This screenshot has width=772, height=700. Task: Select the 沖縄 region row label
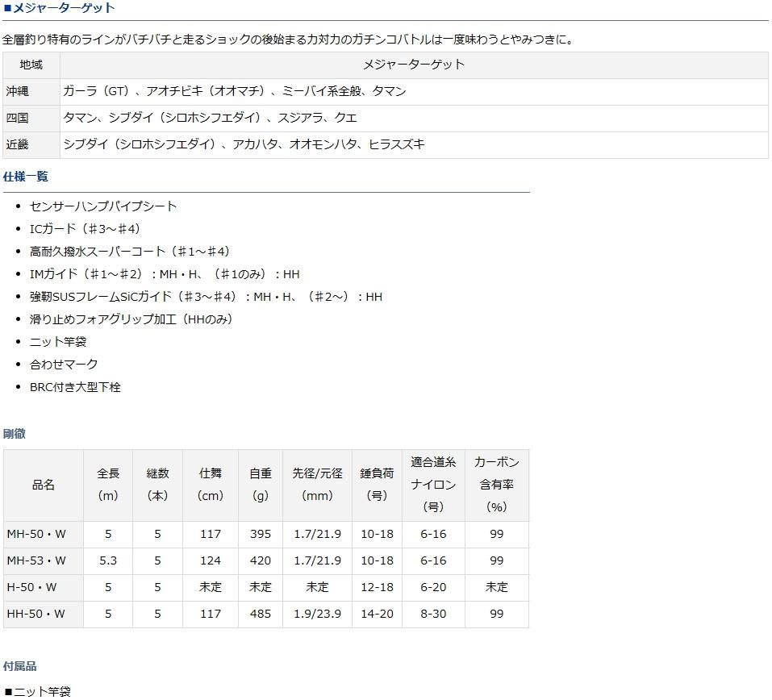click(x=18, y=91)
